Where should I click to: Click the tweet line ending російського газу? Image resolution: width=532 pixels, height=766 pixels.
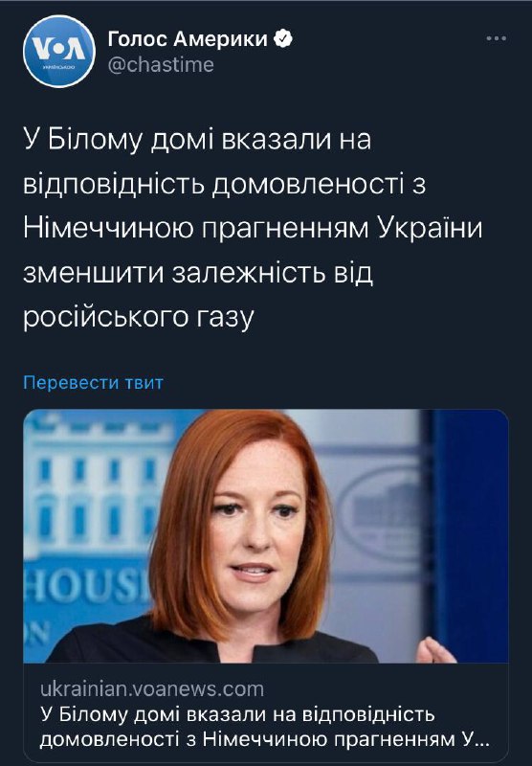[x=139, y=317]
